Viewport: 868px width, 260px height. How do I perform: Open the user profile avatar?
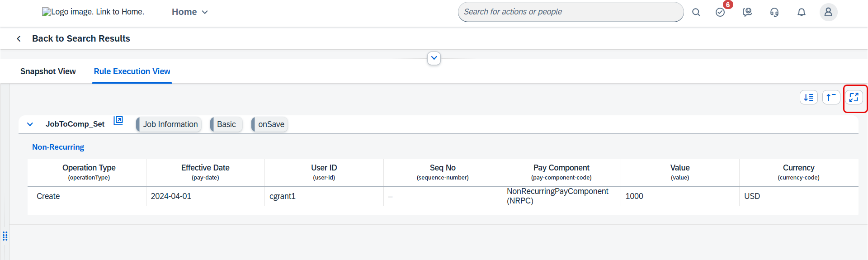click(x=828, y=12)
